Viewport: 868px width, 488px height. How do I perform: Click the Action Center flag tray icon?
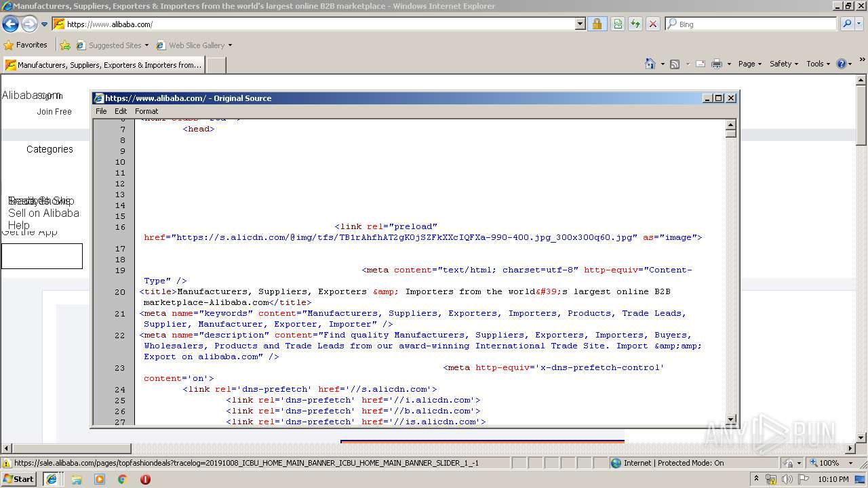click(803, 479)
